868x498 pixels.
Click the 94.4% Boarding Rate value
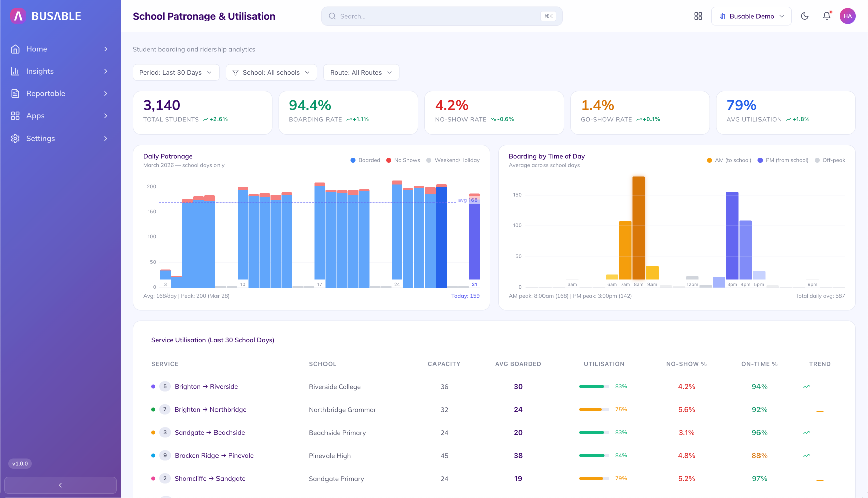tap(310, 105)
